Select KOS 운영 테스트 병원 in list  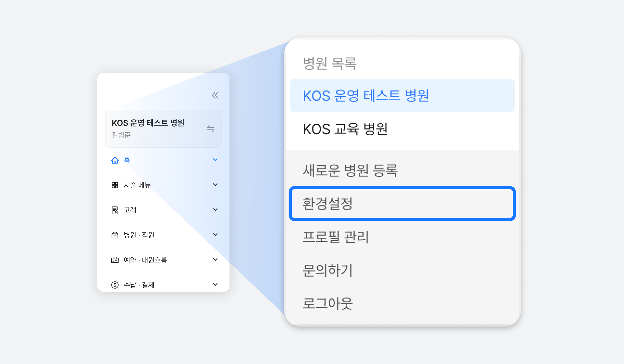coord(402,96)
